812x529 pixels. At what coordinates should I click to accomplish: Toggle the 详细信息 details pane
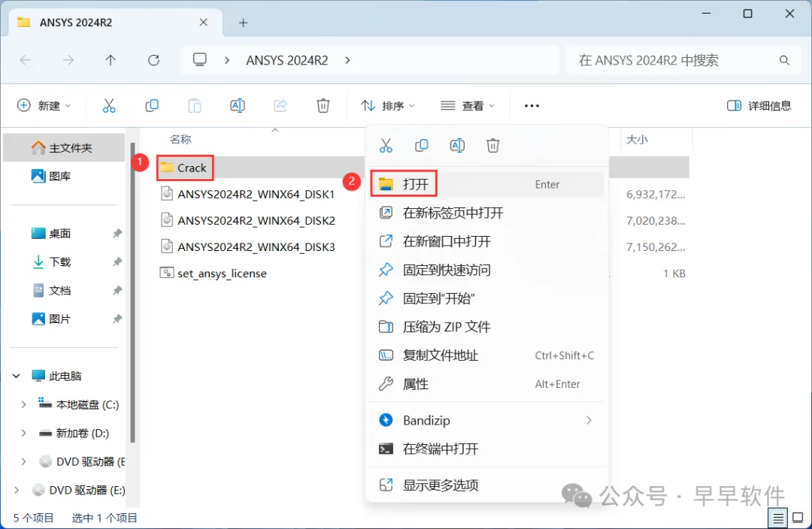759,106
